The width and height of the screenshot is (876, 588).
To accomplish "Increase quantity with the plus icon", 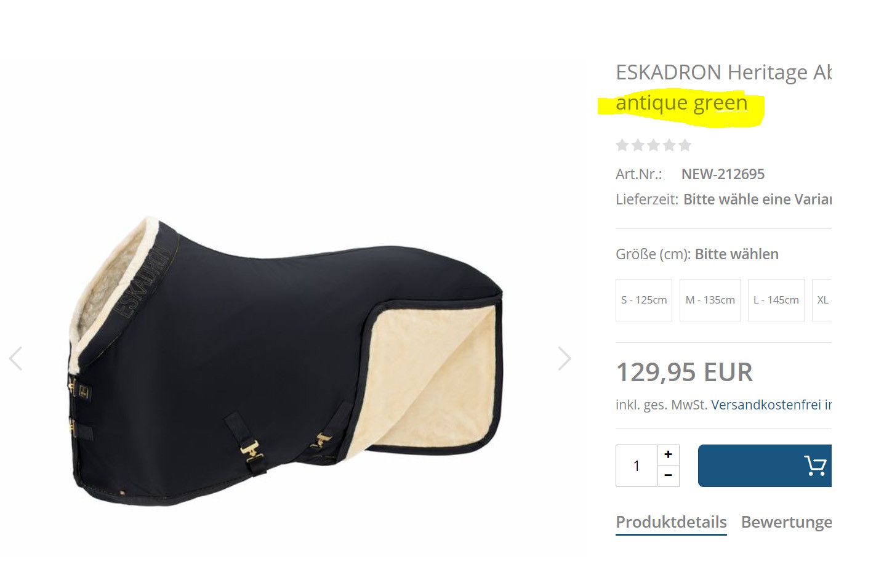I will tap(669, 454).
